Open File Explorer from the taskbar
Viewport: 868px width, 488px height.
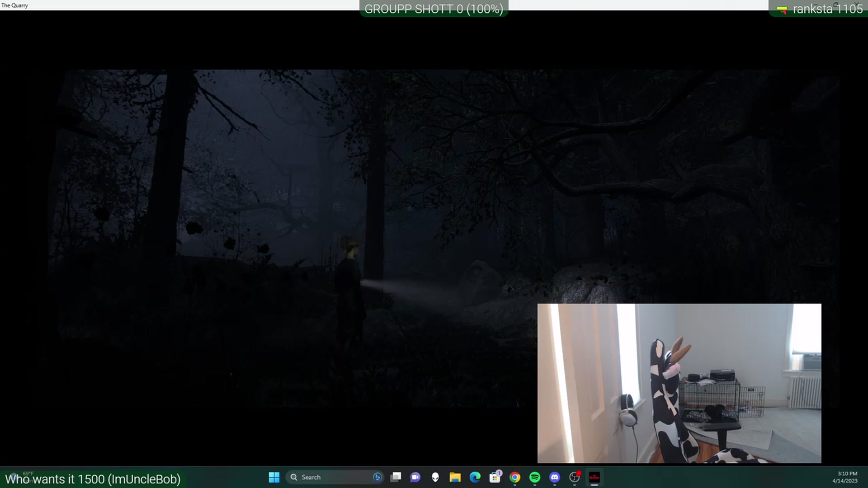tap(455, 477)
